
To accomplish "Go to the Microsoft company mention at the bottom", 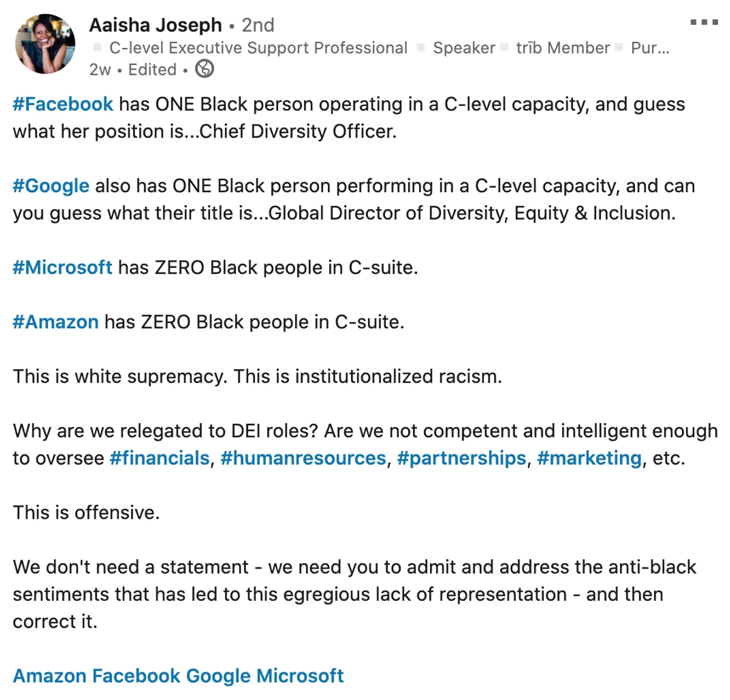I will coord(300,676).
